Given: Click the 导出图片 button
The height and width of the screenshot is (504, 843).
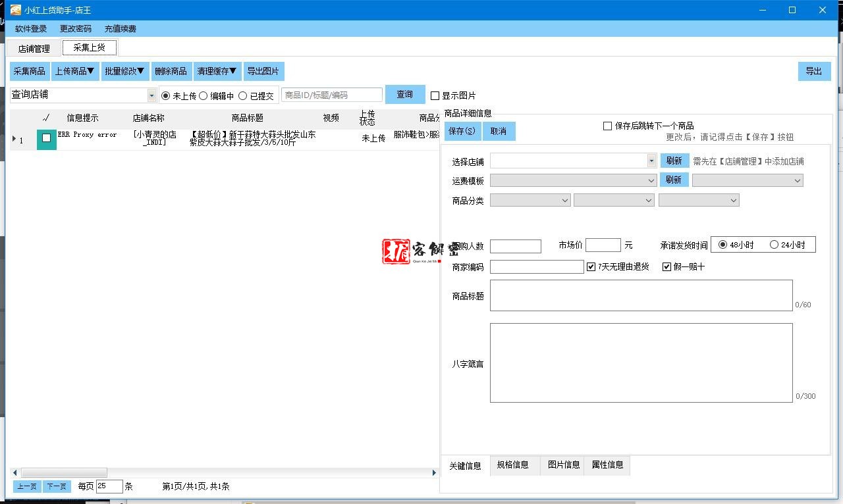Looking at the screenshot, I should point(263,71).
